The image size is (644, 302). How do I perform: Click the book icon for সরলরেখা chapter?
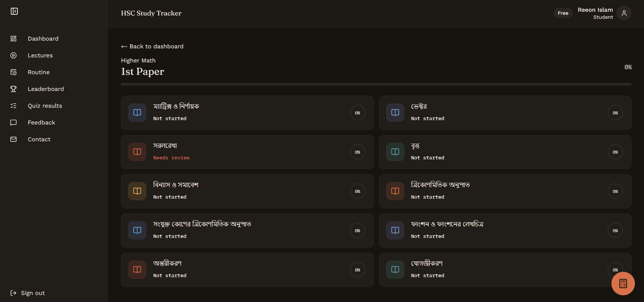[137, 152]
